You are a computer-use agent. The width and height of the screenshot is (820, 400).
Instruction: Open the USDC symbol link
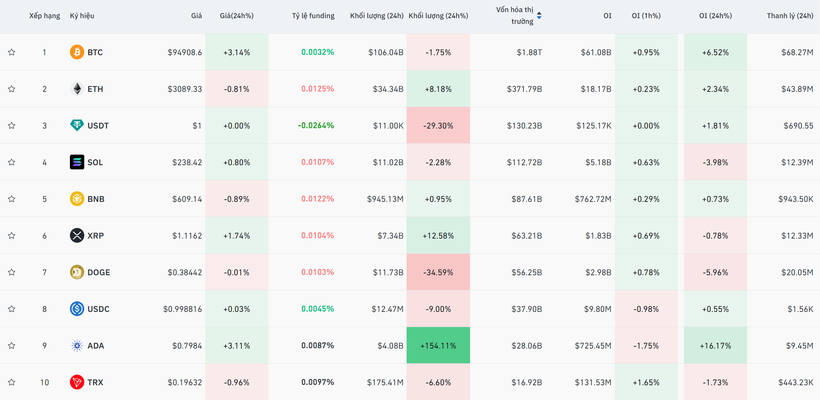click(x=98, y=309)
